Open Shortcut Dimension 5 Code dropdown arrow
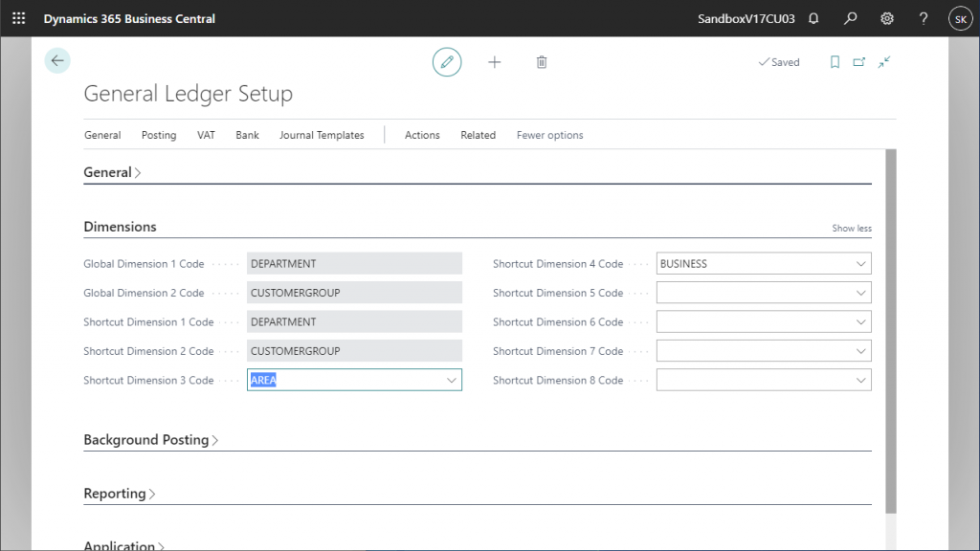Screen dimensions: 980x551 click(860, 293)
